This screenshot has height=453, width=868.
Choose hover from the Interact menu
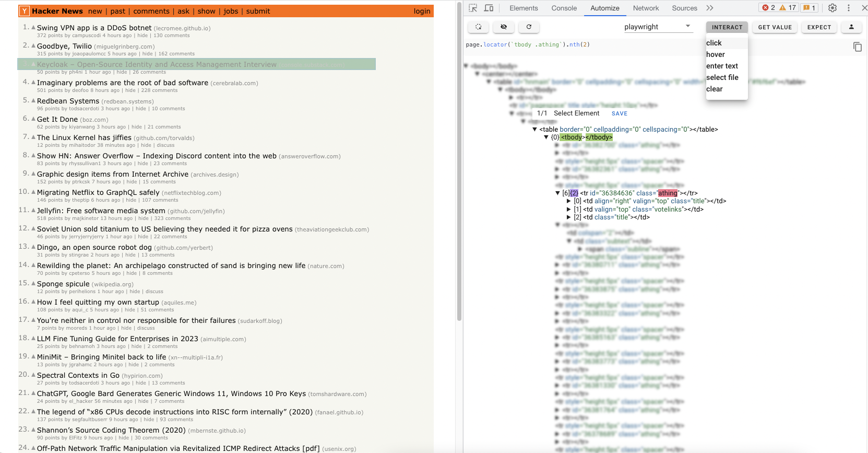pos(727,54)
